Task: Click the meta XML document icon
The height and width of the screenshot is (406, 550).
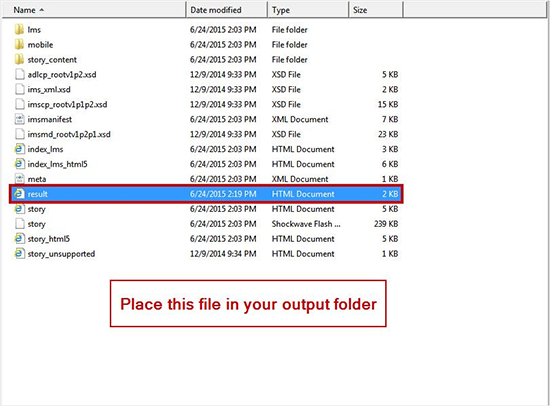Action: coord(19,179)
